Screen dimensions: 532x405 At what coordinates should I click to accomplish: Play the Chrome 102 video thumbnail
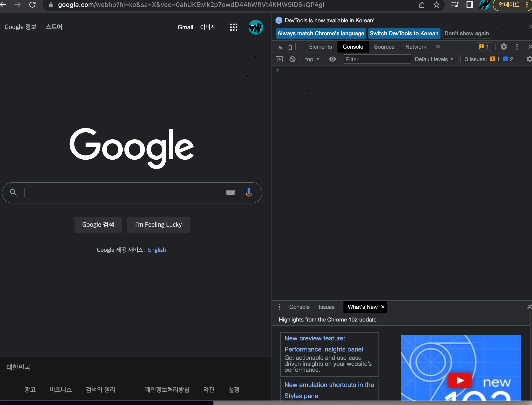click(x=459, y=380)
